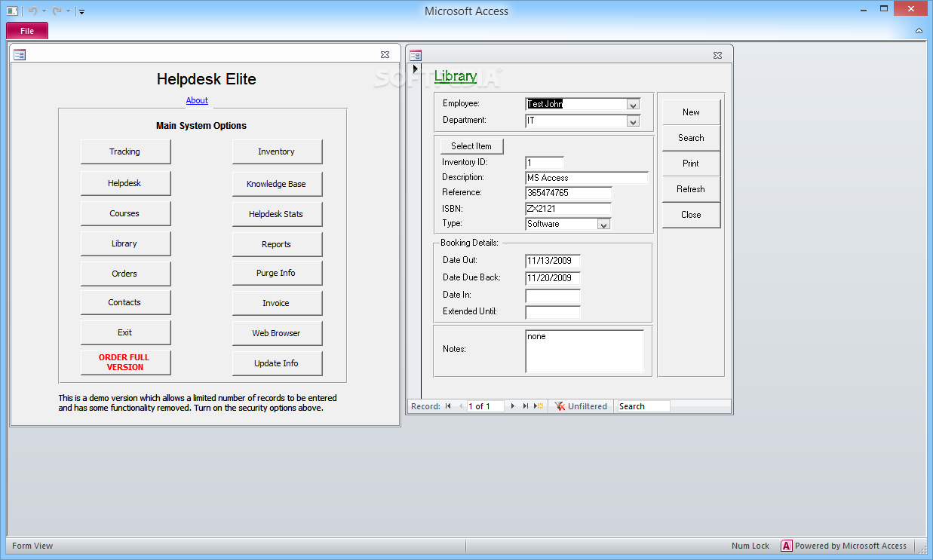Click the Undo icon in quick access toolbar

(32, 11)
